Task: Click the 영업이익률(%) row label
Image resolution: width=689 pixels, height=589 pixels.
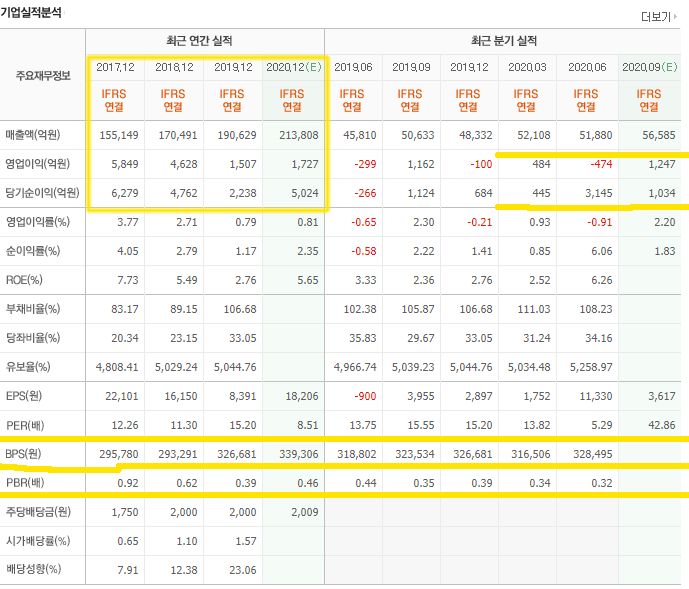Action: point(37,222)
